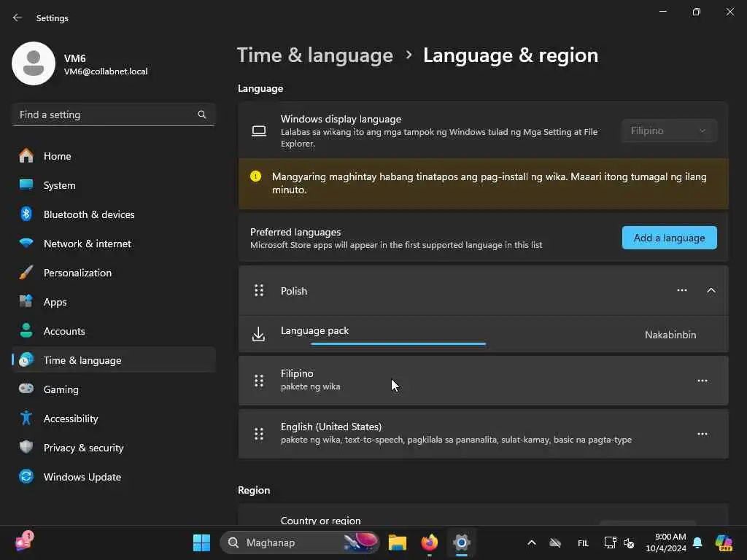
Task: Click the Language pack progress bar
Action: [x=398, y=343]
